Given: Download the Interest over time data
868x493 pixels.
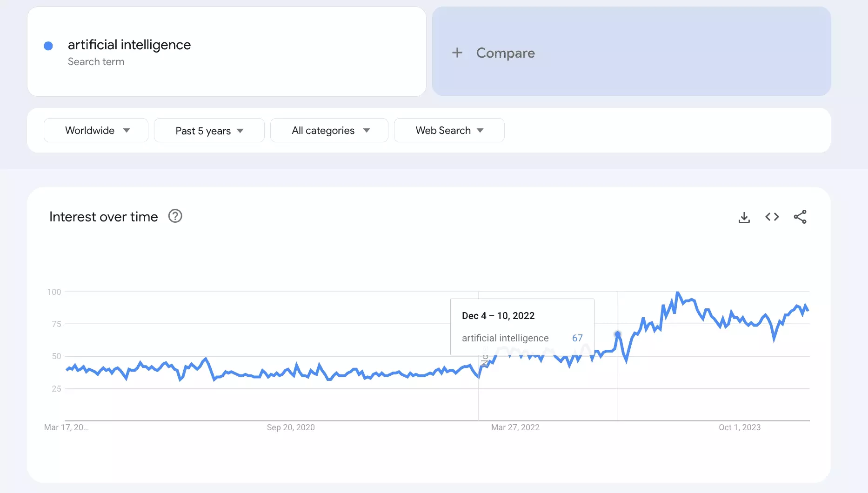Looking at the screenshot, I should tap(744, 217).
